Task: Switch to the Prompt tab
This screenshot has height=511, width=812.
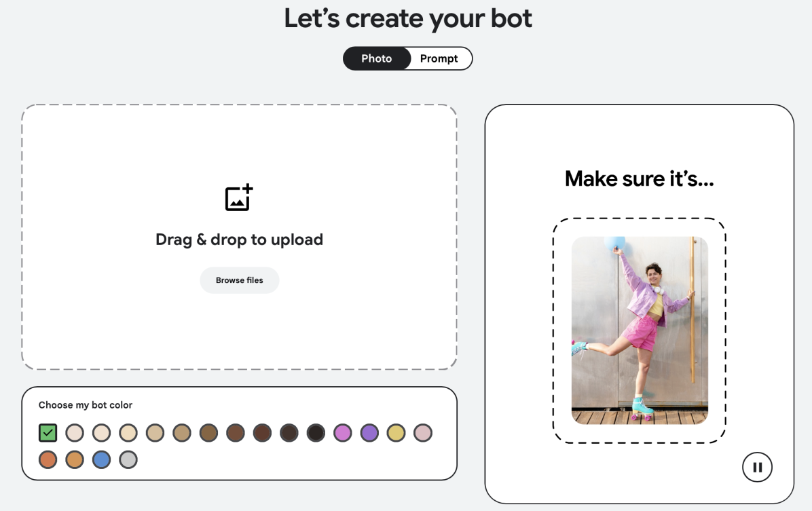Action: point(439,58)
